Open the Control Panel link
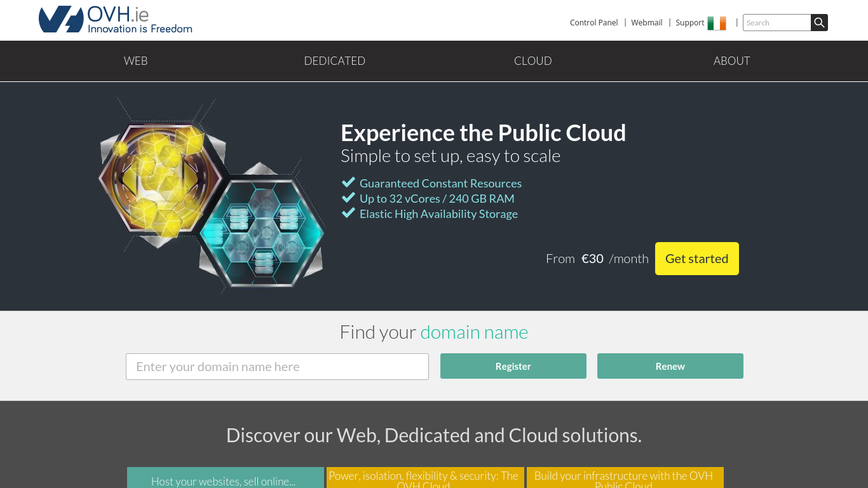 coord(593,22)
